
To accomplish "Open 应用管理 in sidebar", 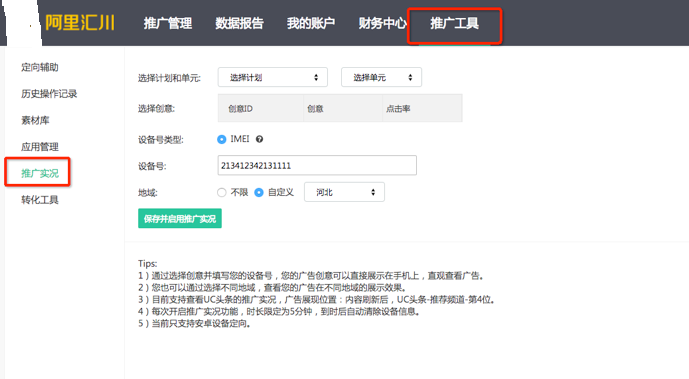I will [x=40, y=147].
